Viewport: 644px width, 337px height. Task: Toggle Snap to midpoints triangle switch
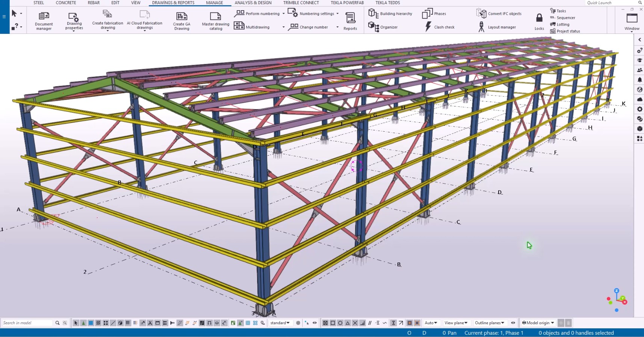click(348, 323)
